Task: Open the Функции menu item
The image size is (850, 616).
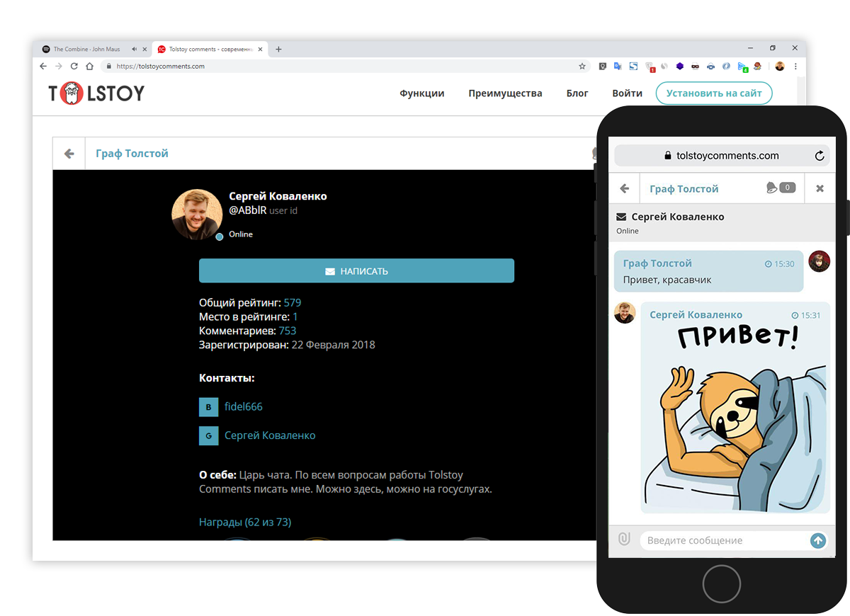Action: pyautogui.click(x=422, y=93)
